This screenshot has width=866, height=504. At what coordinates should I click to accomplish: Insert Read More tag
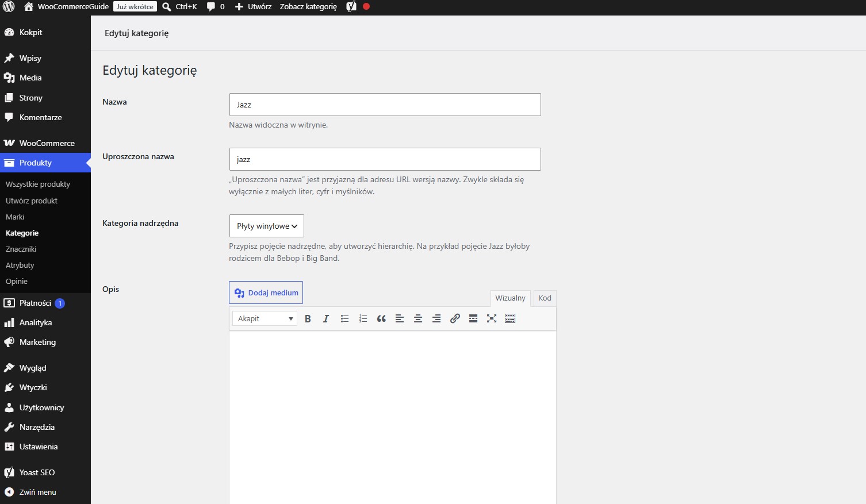click(x=473, y=318)
